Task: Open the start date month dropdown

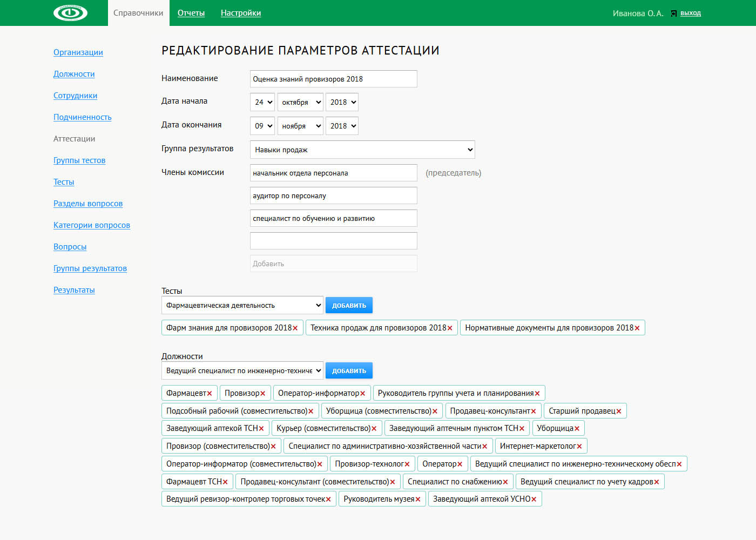Action: (301, 102)
